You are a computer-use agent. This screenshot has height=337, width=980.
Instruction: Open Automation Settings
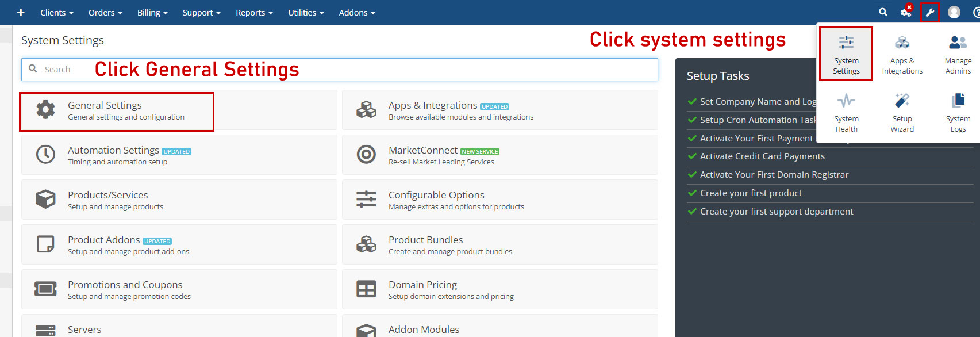click(x=113, y=150)
